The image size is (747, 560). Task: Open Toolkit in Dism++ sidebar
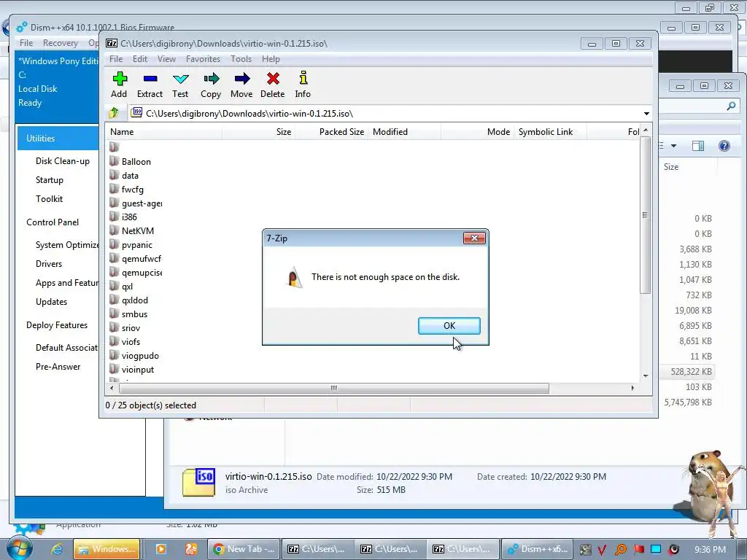point(49,199)
